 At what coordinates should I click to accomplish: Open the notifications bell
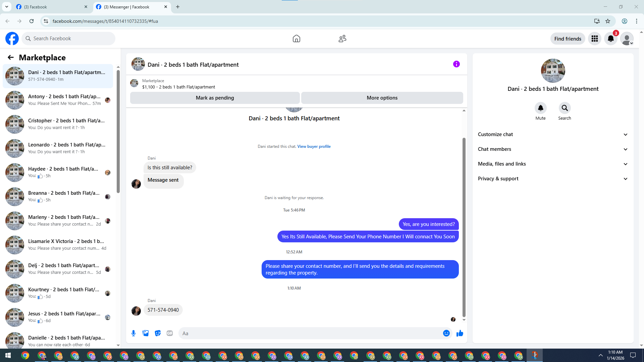pos(611,39)
